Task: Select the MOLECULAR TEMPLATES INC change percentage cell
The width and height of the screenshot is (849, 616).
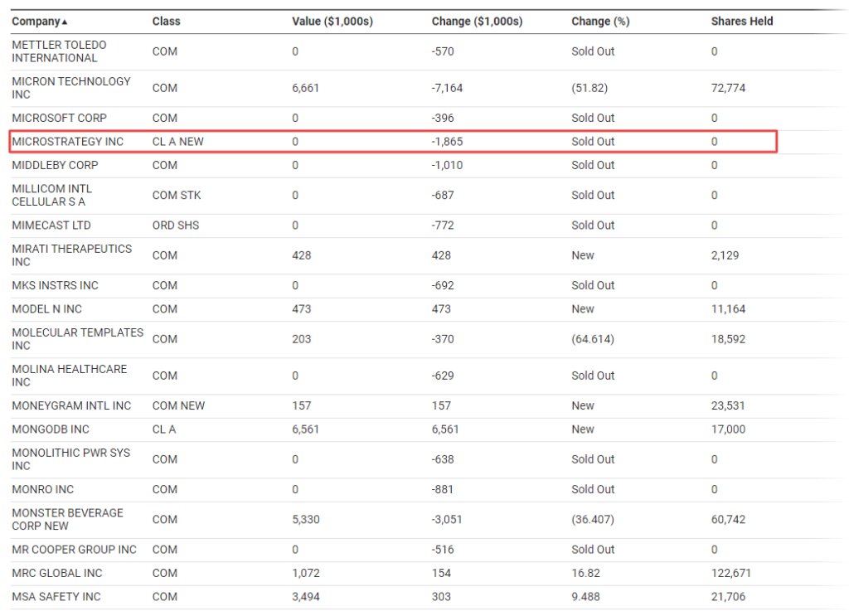Action: point(593,339)
